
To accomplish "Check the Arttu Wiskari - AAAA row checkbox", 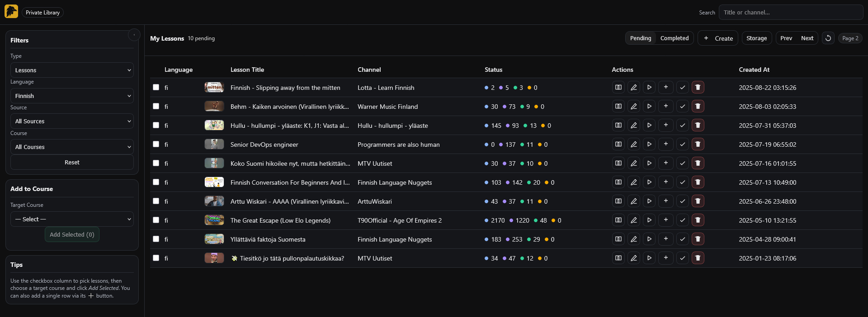I will click(156, 201).
